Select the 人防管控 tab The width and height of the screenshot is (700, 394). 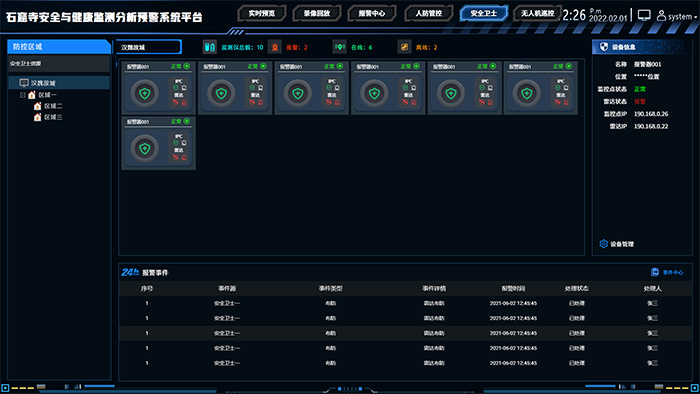coord(428,13)
